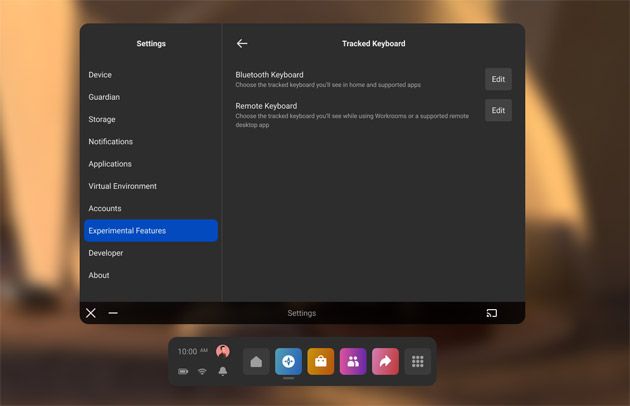Click the Wi-Fi status icon
Image resolution: width=630 pixels, height=406 pixels.
click(x=203, y=371)
